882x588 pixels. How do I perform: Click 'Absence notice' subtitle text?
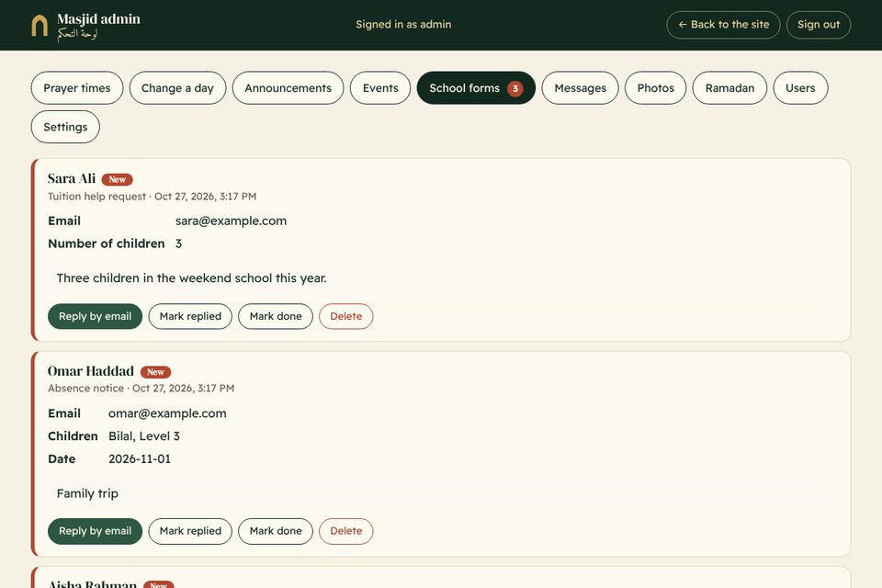click(x=85, y=389)
